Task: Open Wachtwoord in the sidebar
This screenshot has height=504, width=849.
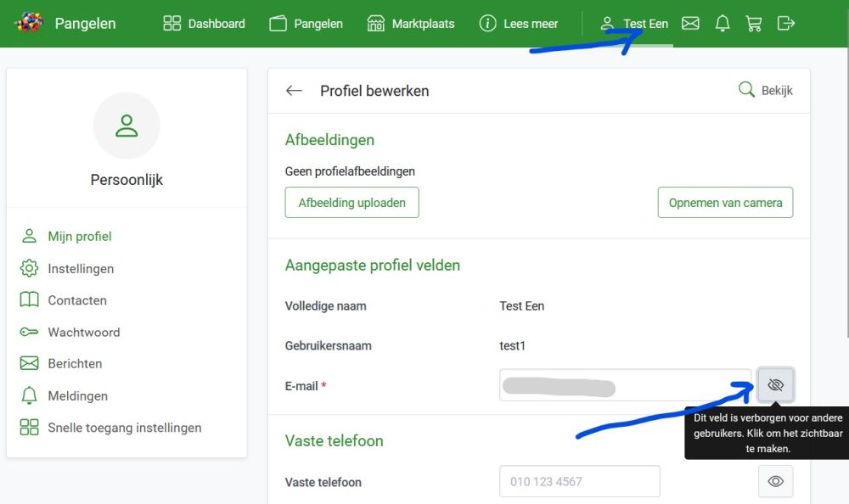Action: pyautogui.click(x=70, y=332)
